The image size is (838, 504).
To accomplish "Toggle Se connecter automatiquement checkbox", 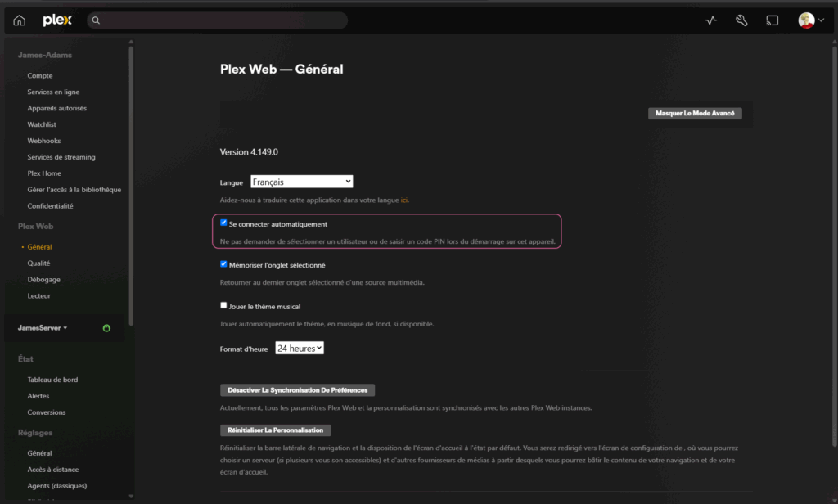I will (x=223, y=223).
